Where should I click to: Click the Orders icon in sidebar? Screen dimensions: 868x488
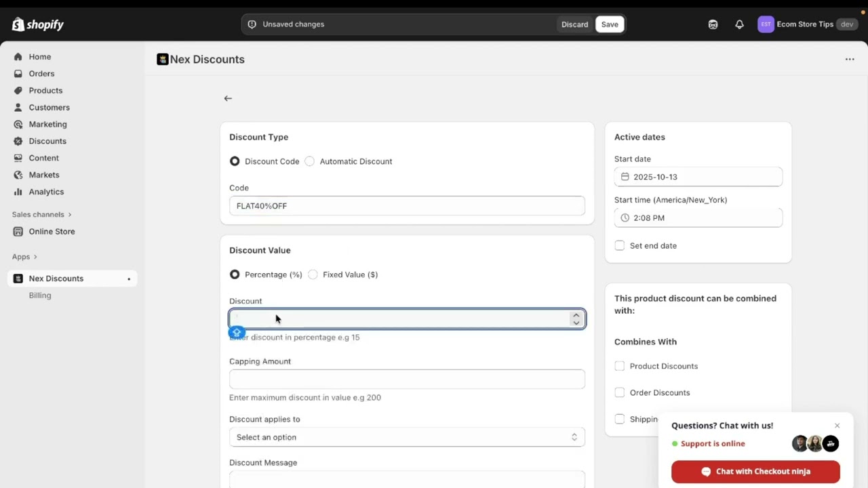[x=18, y=74]
